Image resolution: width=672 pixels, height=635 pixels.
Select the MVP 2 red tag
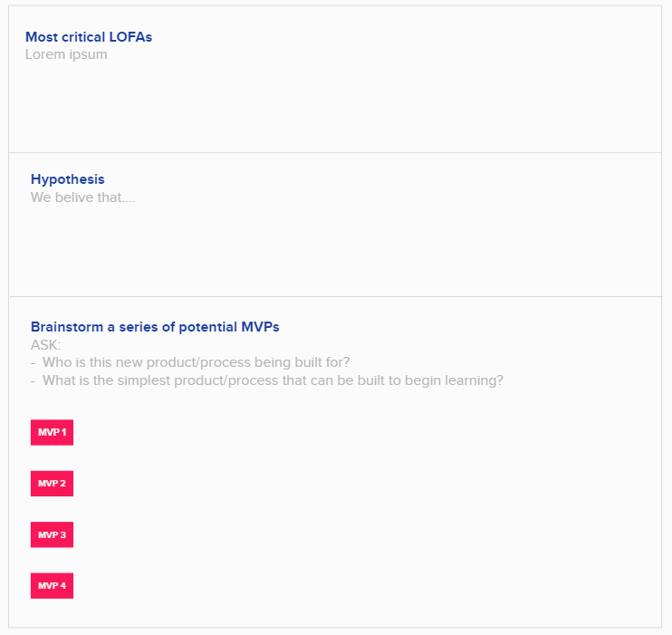click(x=52, y=483)
